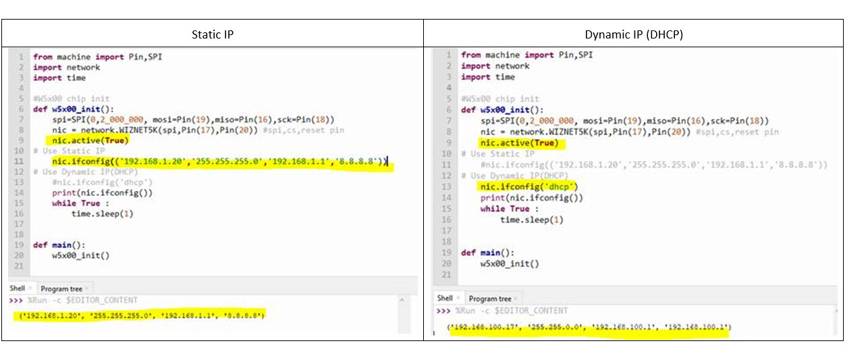Click the 192.168.100.17 output tuple in Dynamic IP shell

point(589,328)
